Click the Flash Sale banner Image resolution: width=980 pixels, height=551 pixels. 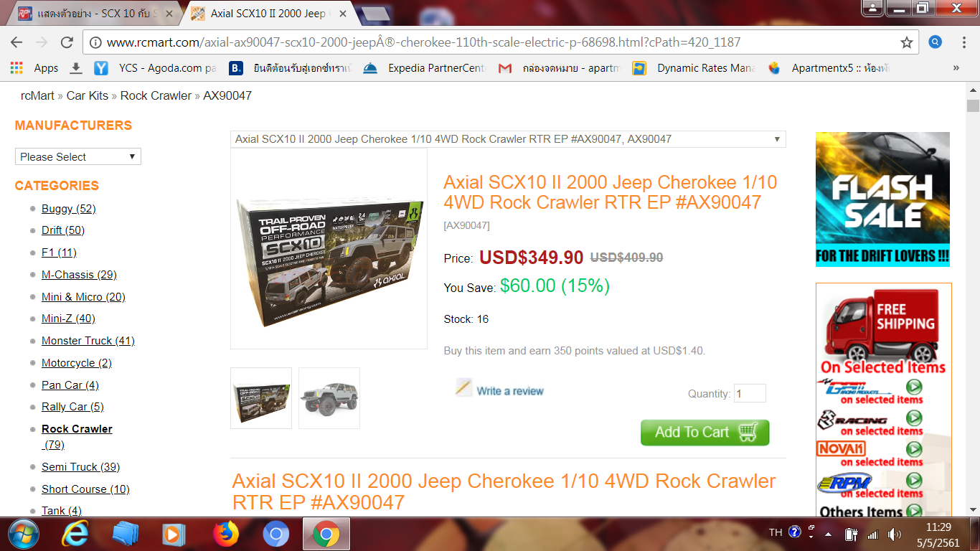point(882,199)
